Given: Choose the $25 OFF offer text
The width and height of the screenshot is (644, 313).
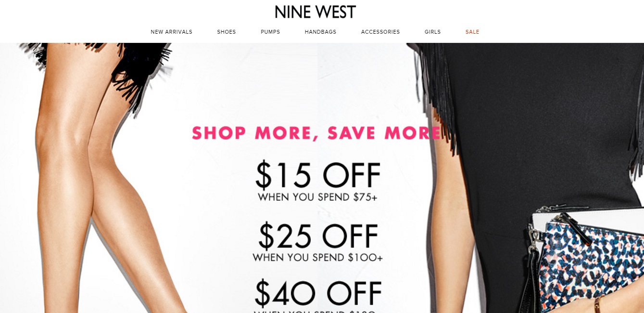Looking at the screenshot, I should tap(318, 236).
